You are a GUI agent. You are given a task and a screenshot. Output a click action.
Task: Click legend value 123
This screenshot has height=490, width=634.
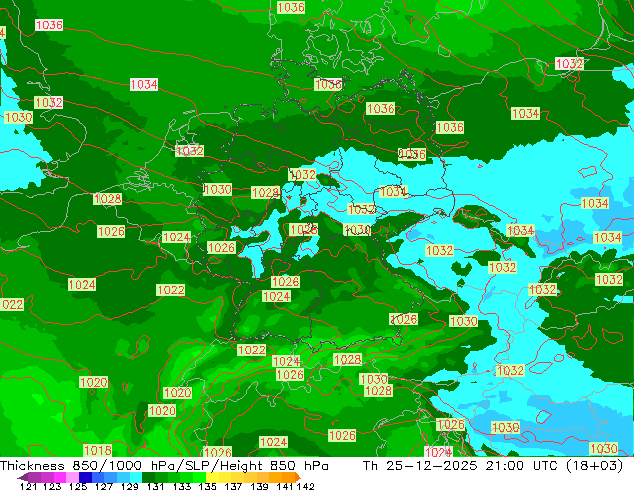[x=53, y=486]
